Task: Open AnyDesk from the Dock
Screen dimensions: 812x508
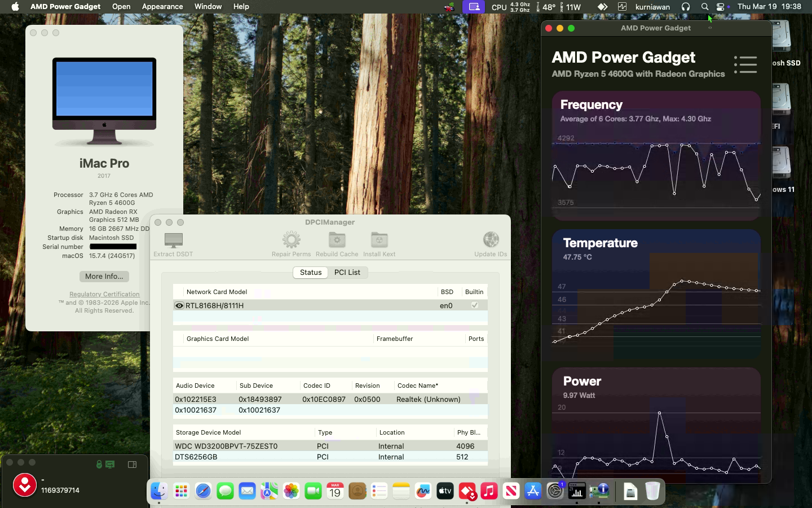Action: (467, 491)
